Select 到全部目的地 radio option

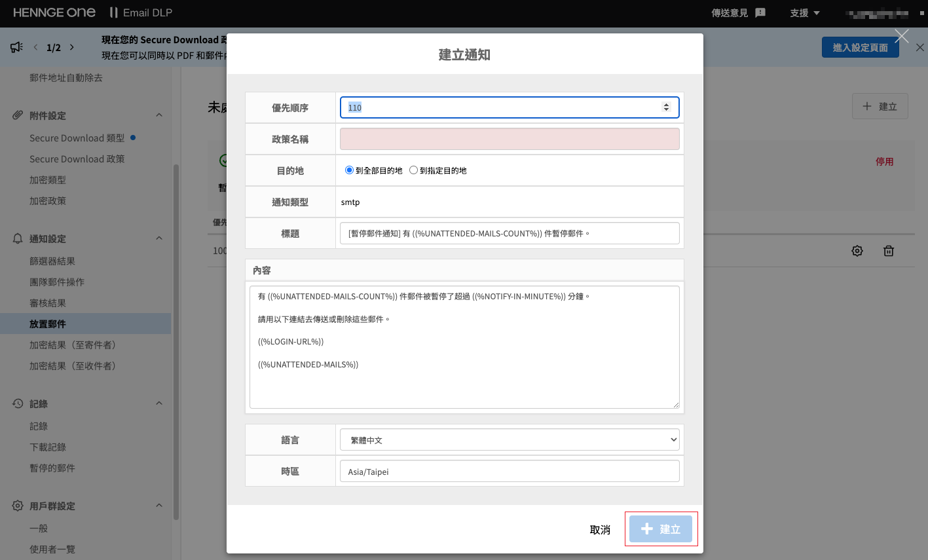pos(349,170)
